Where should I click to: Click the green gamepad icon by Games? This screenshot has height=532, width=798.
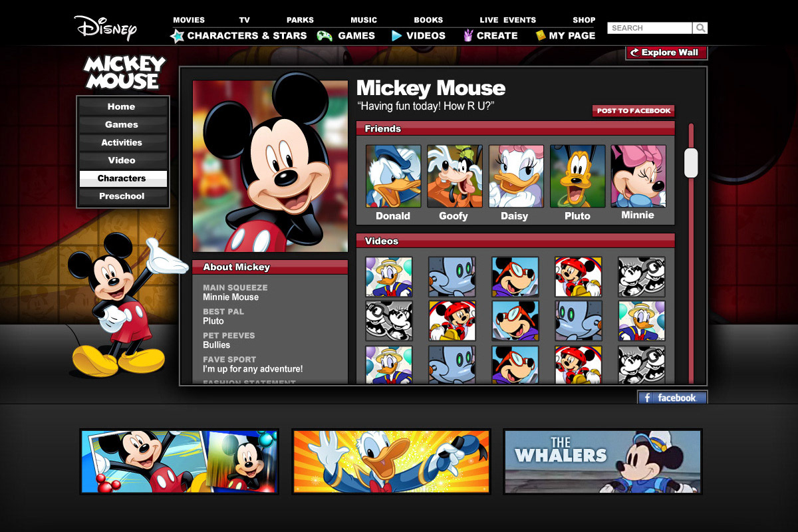point(325,36)
